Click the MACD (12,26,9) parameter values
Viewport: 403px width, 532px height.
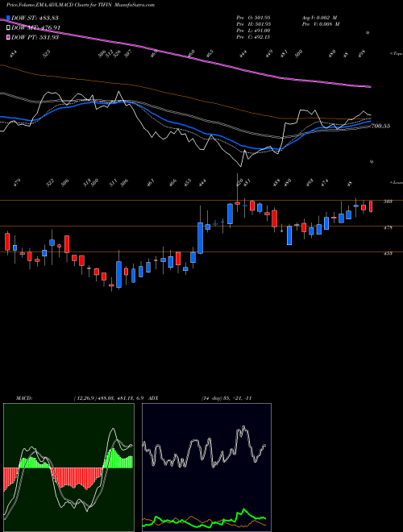click(110, 398)
